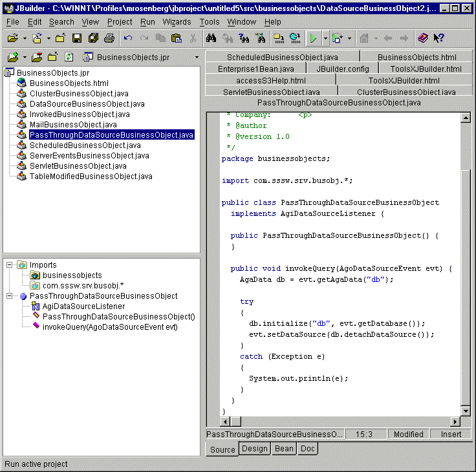Click the Redo arrow icon
Image resolution: width=476 pixels, height=472 pixels.
(x=144, y=38)
